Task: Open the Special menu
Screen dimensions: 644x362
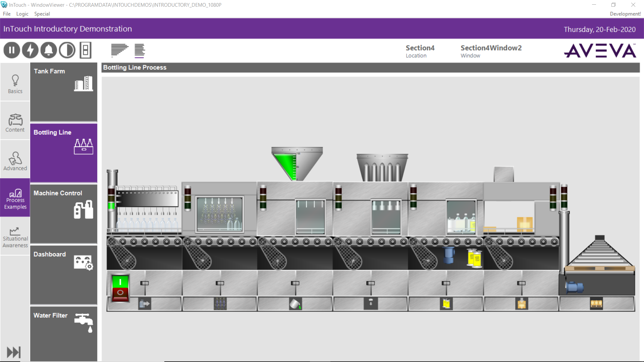Action: click(42, 14)
